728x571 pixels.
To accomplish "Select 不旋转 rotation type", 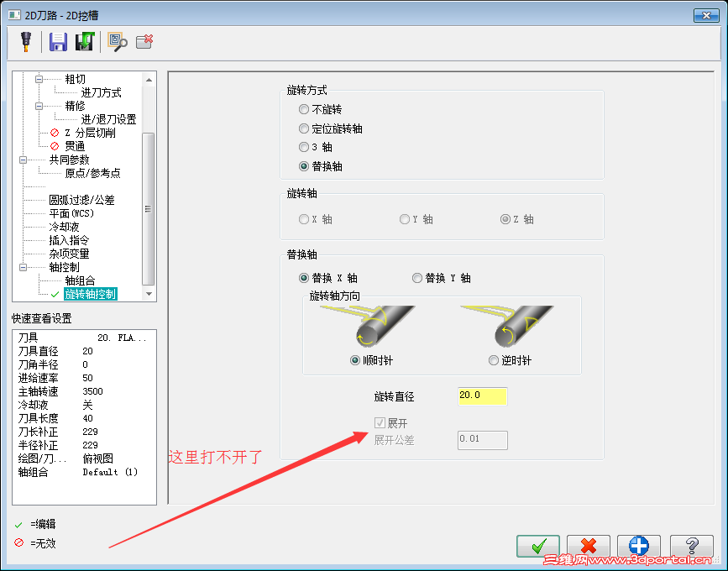I will tap(321, 109).
